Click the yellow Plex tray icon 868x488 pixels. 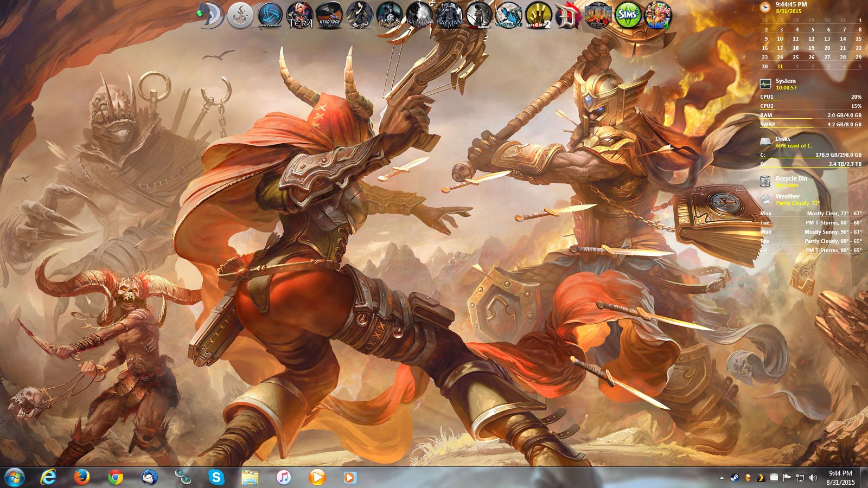click(x=761, y=478)
